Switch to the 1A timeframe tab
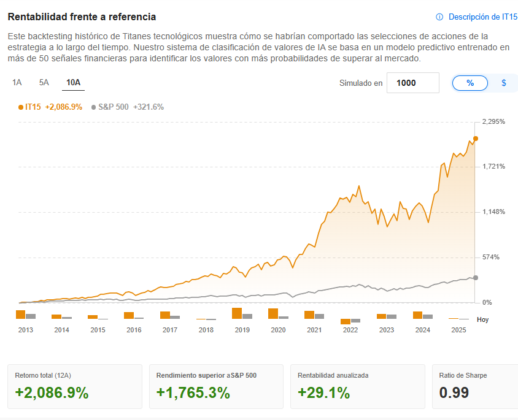The width and height of the screenshot is (518, 420). tap(17, 82)
